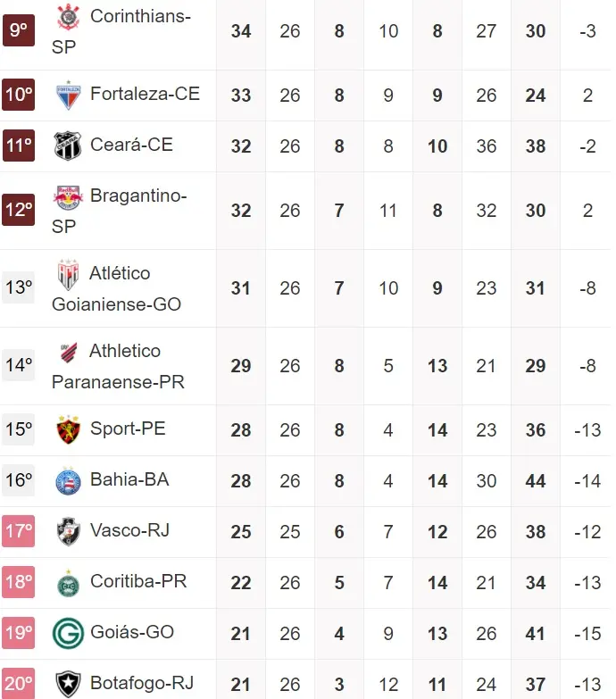Click the Coritiba-PR green logo
Image resolution: width=616 pixels, height=699 pixels.
[x=68, y=582]
